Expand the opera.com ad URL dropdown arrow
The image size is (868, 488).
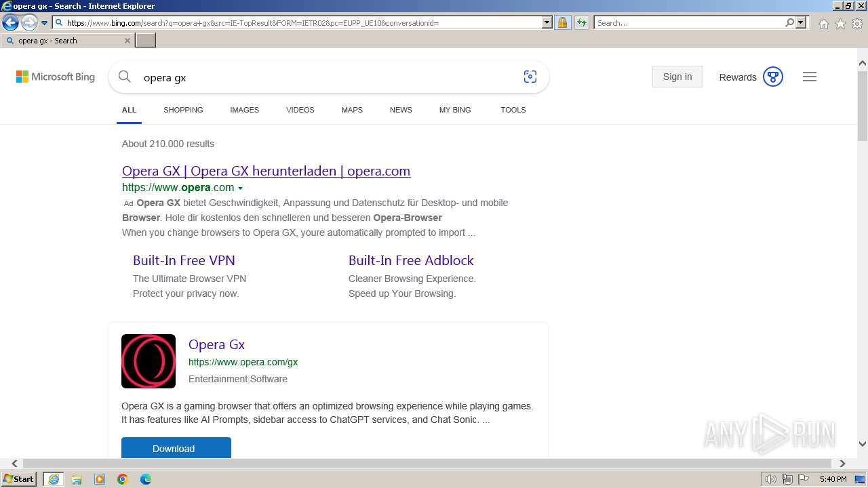tap(240, 188)
